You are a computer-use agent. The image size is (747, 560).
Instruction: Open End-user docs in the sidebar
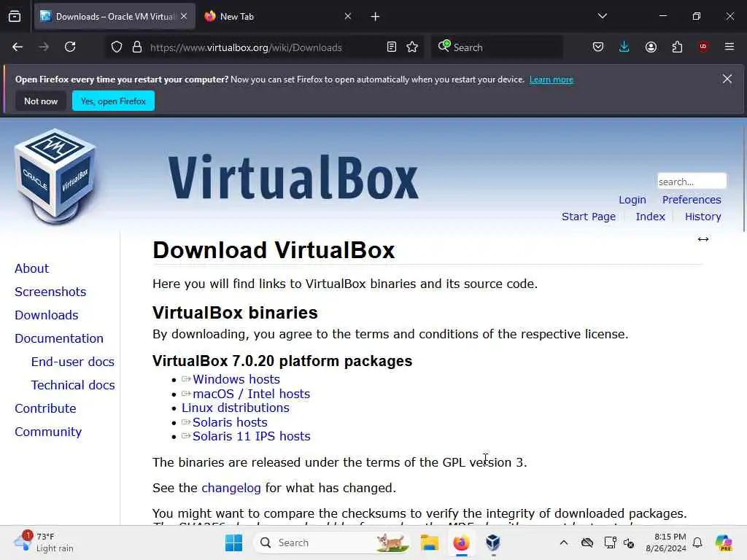[73, 362]
